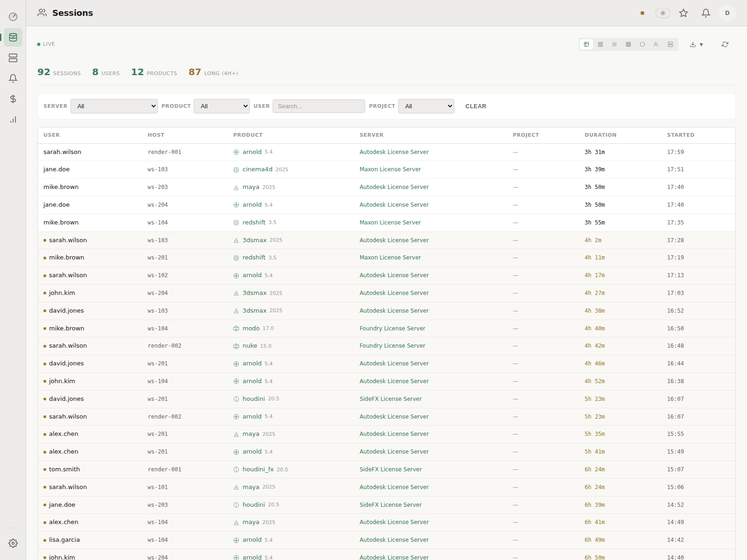Focus the User search field
The image size is (747, 560).
319,106
